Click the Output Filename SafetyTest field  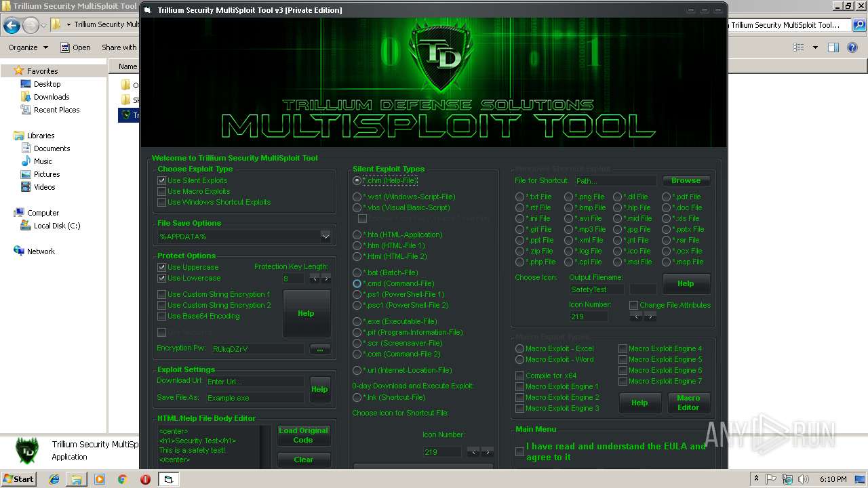(596, 289)
